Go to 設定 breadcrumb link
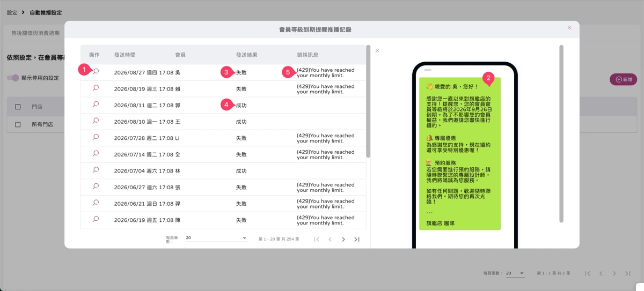The height and width of the screenshot is (291, 644). (12, 12)
